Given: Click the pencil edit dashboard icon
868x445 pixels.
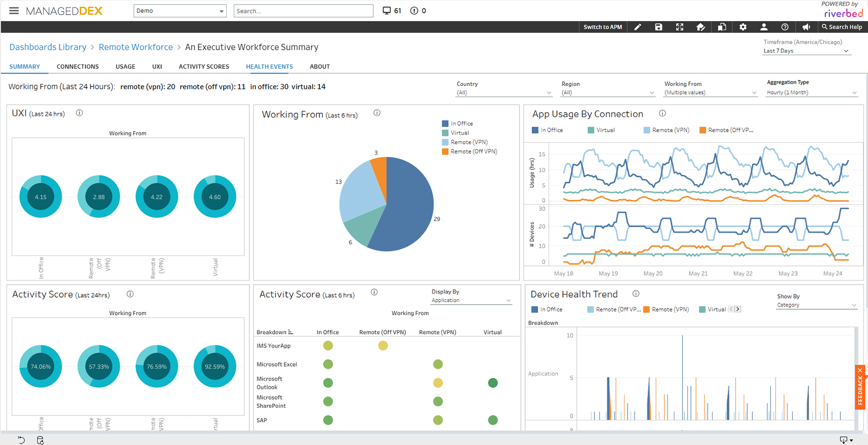Looking at the screenshot, I should (638, 27).
